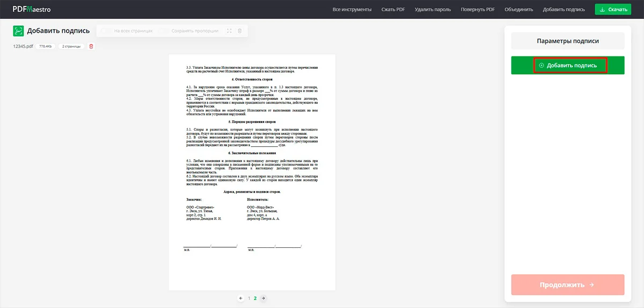Viewport: 644px width, 308px height.
Task: Go to "Объединить" in the header
Action: pos(518,10)
